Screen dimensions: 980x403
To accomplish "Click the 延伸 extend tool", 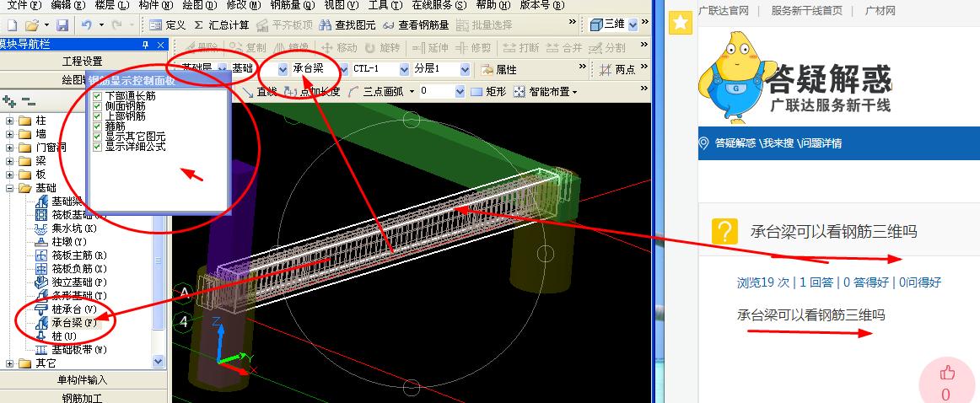I will coord(430,47).
